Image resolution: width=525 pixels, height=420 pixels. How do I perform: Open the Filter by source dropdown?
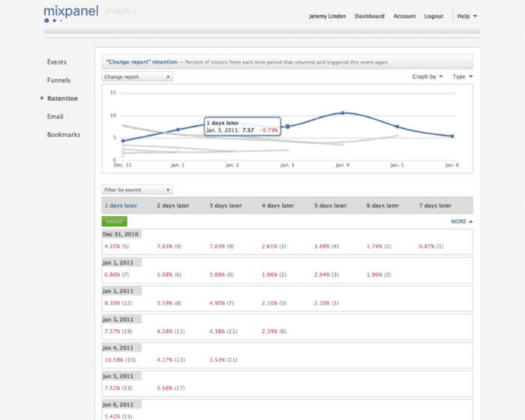coord(137,190)
